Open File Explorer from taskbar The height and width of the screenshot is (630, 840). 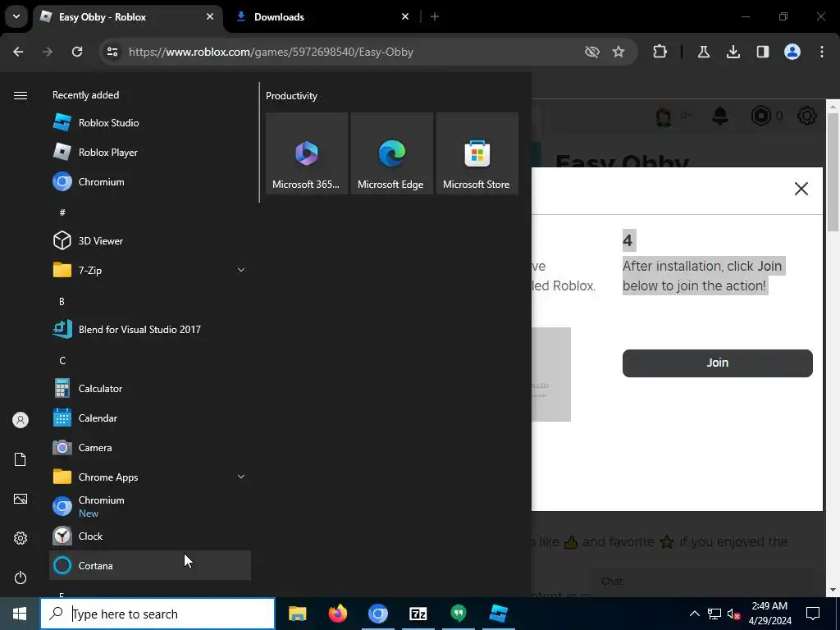click(x=297, y=614)
